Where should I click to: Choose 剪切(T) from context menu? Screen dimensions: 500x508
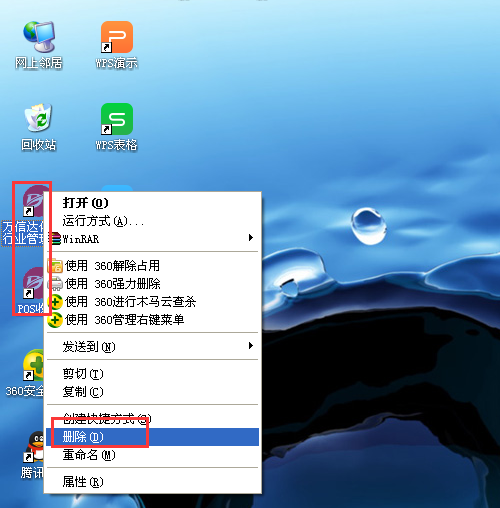152,374
